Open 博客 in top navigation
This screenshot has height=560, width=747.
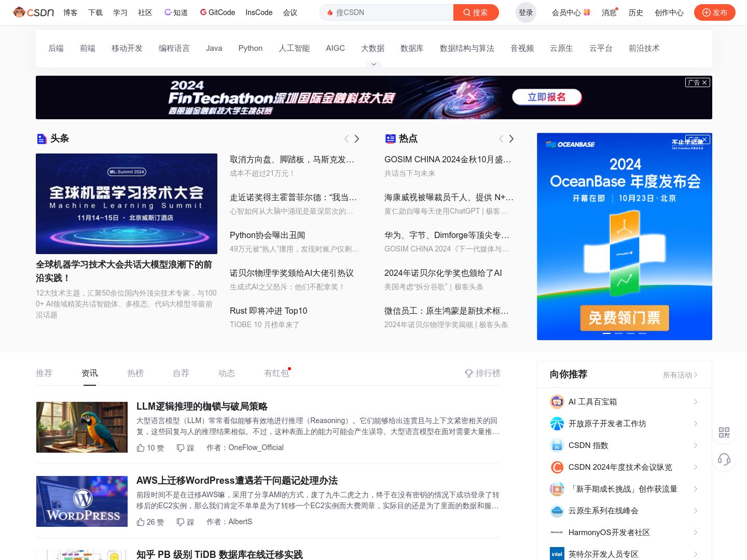71,12
